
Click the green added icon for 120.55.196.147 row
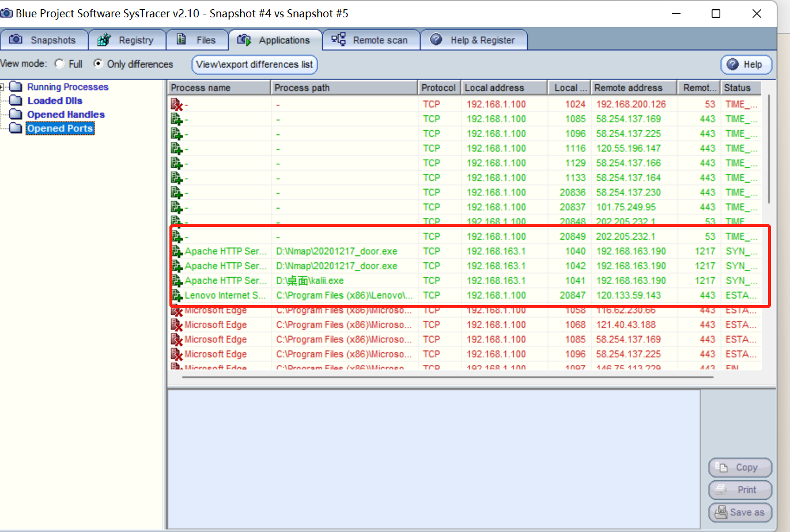tap(176, 149)
